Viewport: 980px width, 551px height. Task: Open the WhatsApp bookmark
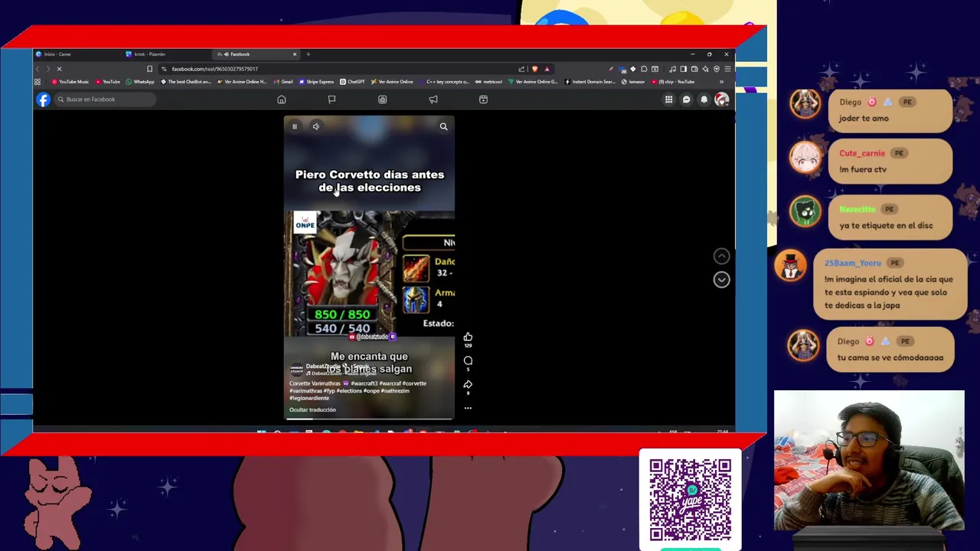point(140,82)
